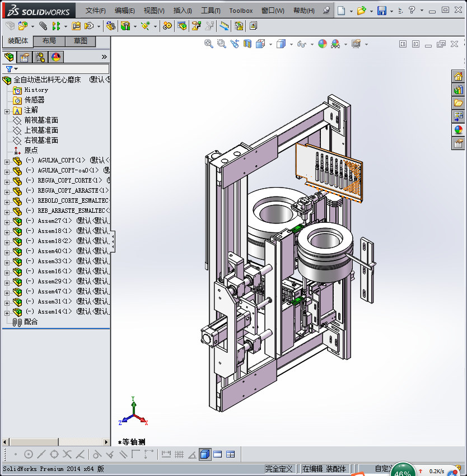The image size is (467, 476).
Task: Toggle the grid snap icon in bottom toolbar
Action: 179,454
